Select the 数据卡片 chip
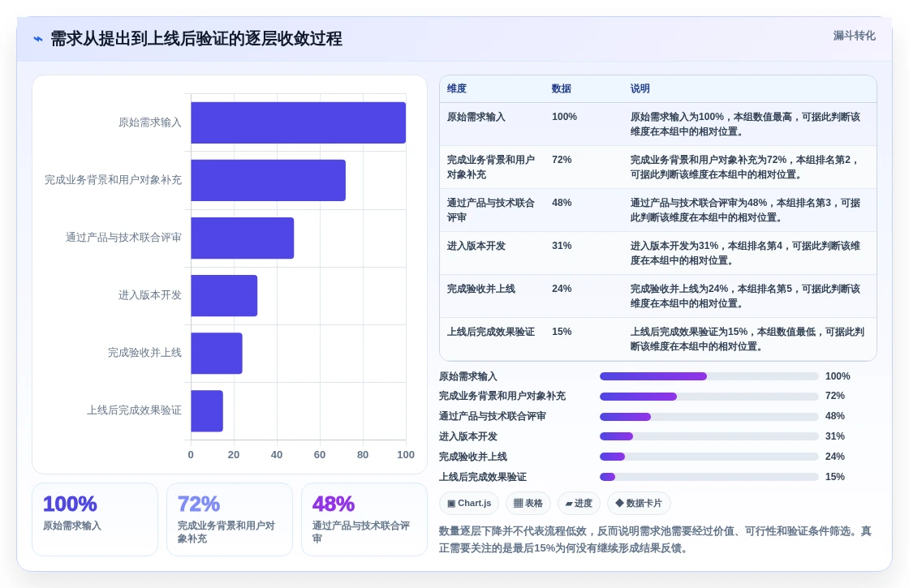Viewport: 909px width, 588px height. 638,503
